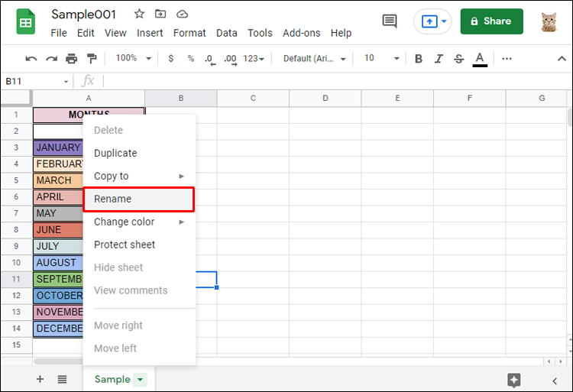Open the Data menu
Screen dimensions: 573x392
coord(227,33)
